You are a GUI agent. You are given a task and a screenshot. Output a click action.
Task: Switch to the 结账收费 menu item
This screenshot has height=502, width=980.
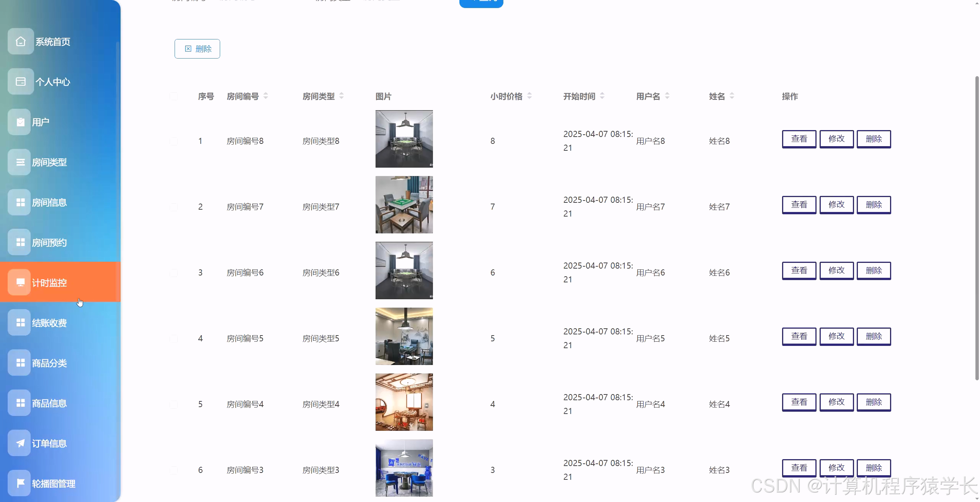(x=19, y=323)
